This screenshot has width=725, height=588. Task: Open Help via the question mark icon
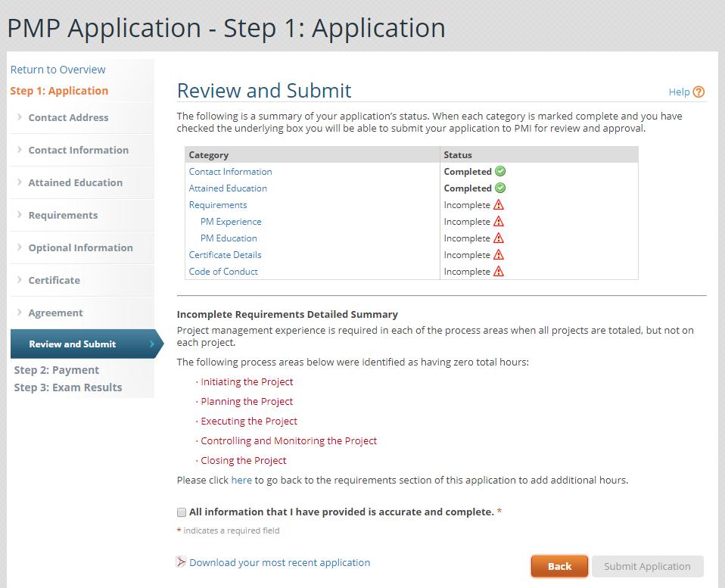click(x=697, y=92)
